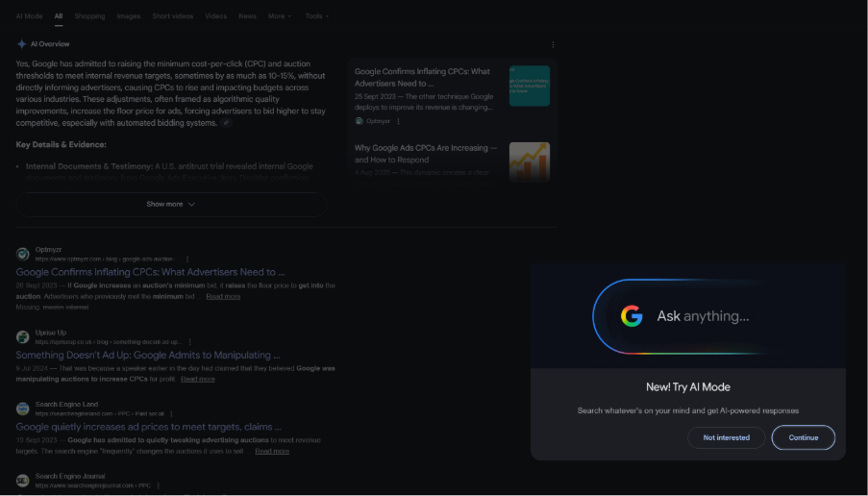Open the 'Google Confirms Inflating CPCs' AI Overview card
This screenshot has width=868, height=496.
(x=422, y=78)
